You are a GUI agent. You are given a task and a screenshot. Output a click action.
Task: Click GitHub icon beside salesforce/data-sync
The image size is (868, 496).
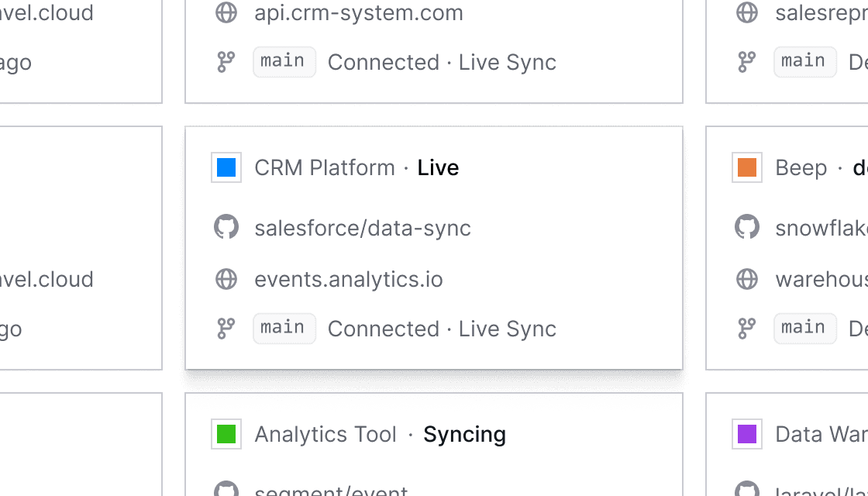[226, 227]
